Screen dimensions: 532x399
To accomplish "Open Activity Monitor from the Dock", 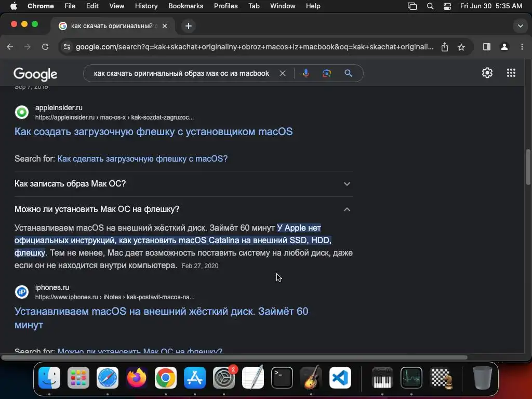I will coord(411,378).
